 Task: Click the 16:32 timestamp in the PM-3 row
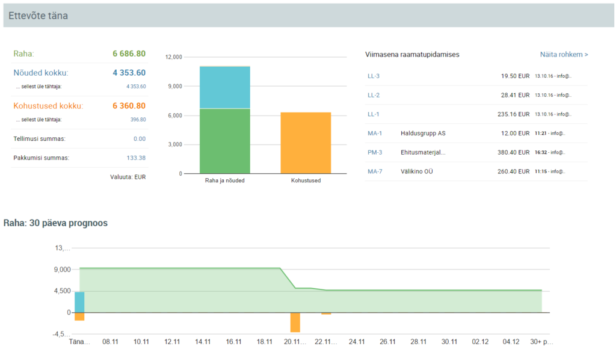pos(541,152)
